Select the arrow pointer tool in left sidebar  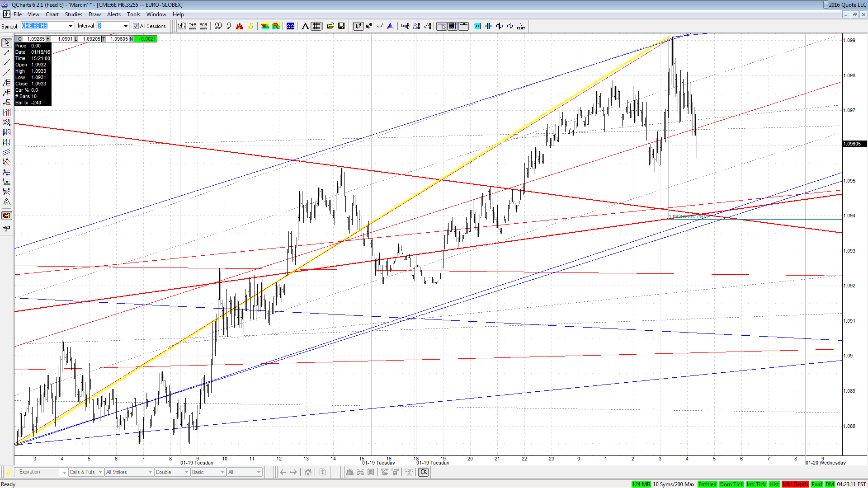point(7,43)
